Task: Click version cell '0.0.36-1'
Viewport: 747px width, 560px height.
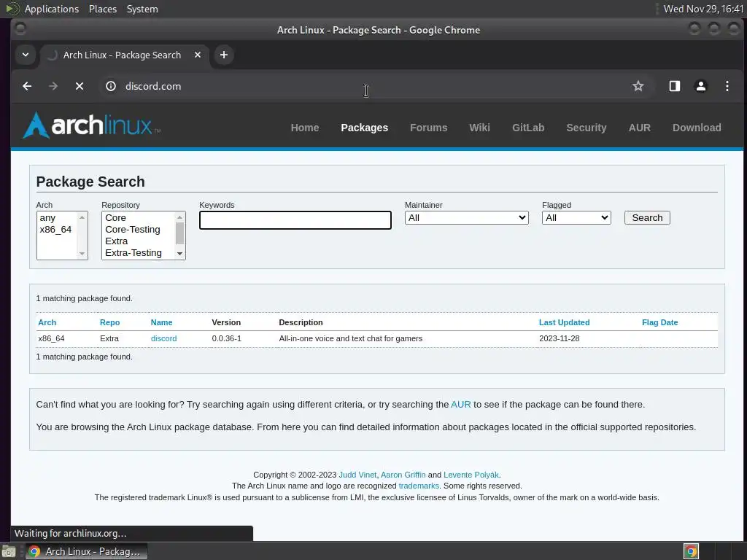Action: [226, 338]
